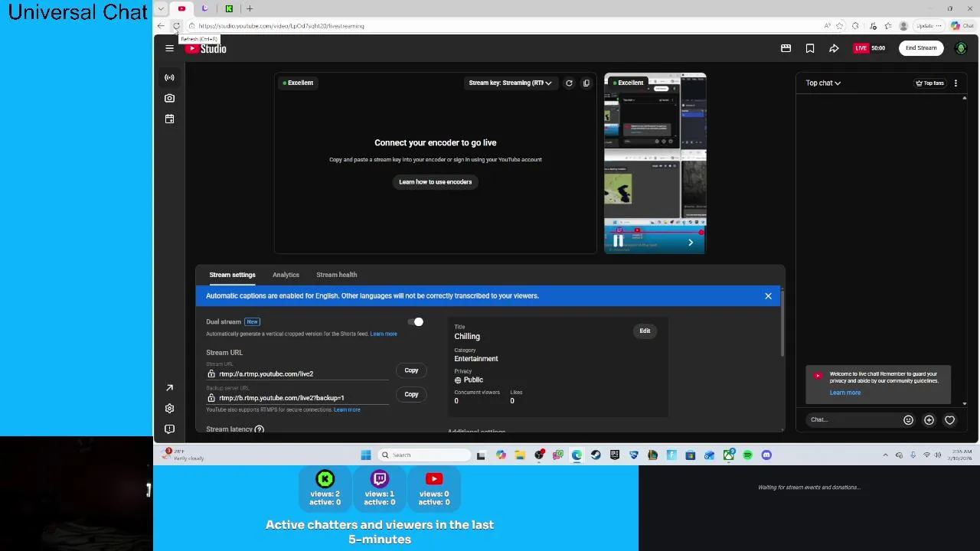Open Learn more link about RTMPS
The height and width of the screenshot is (551, 980).
pos(347,409)
